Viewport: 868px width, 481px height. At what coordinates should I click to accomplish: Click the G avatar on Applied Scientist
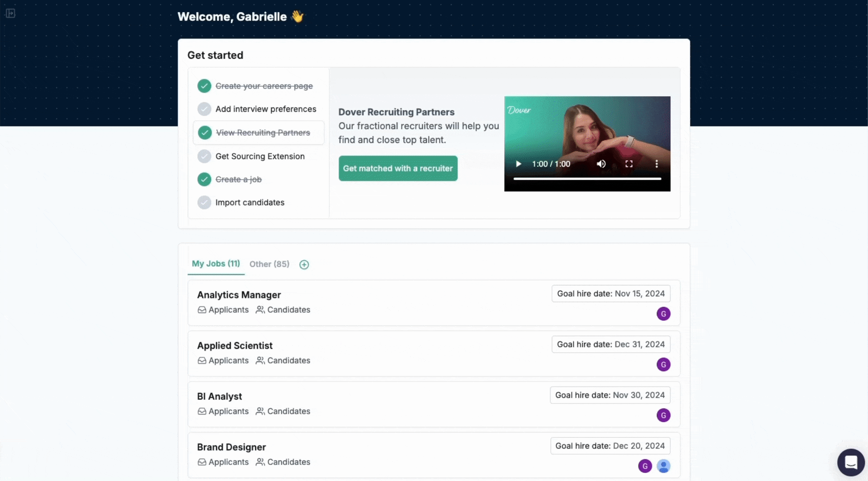[x=663, y=364]
